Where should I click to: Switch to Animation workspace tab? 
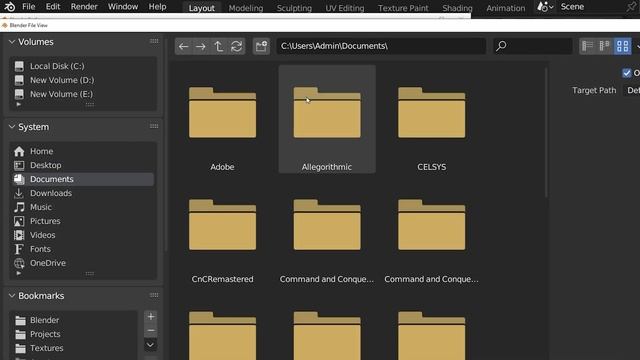(x=505, y=8)
